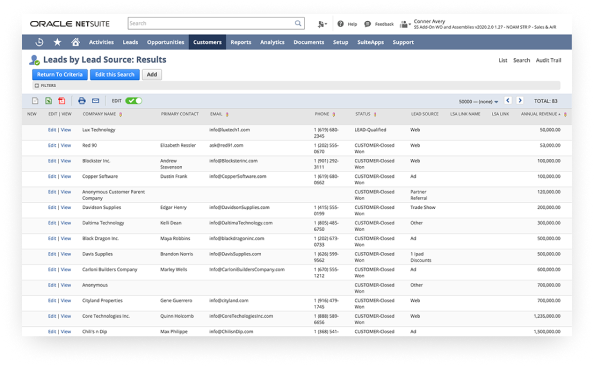Screen dimensions: 594x367
Task: Open the Feedback speech bubble icon
Action: [367, 24]
